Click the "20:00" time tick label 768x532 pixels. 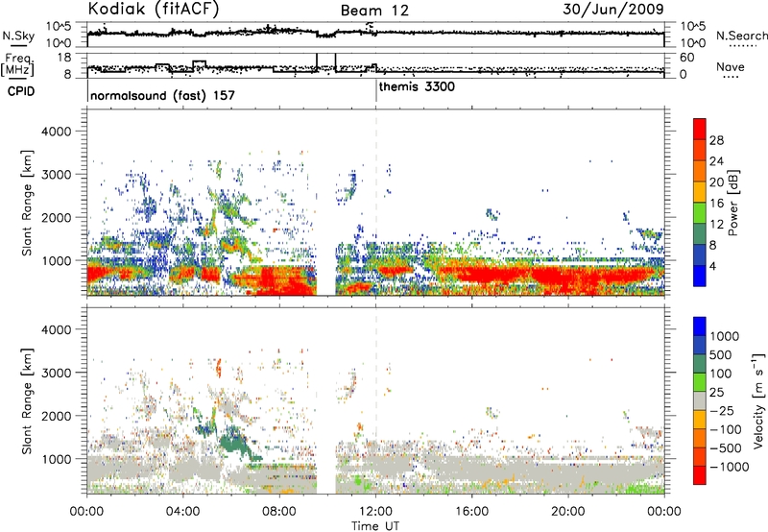[568, 512]
